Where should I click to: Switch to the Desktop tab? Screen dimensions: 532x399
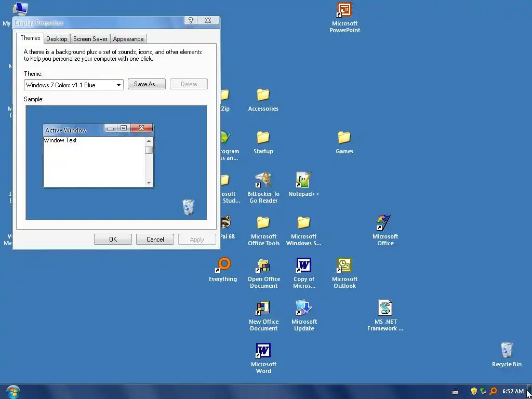coord(57,39)
